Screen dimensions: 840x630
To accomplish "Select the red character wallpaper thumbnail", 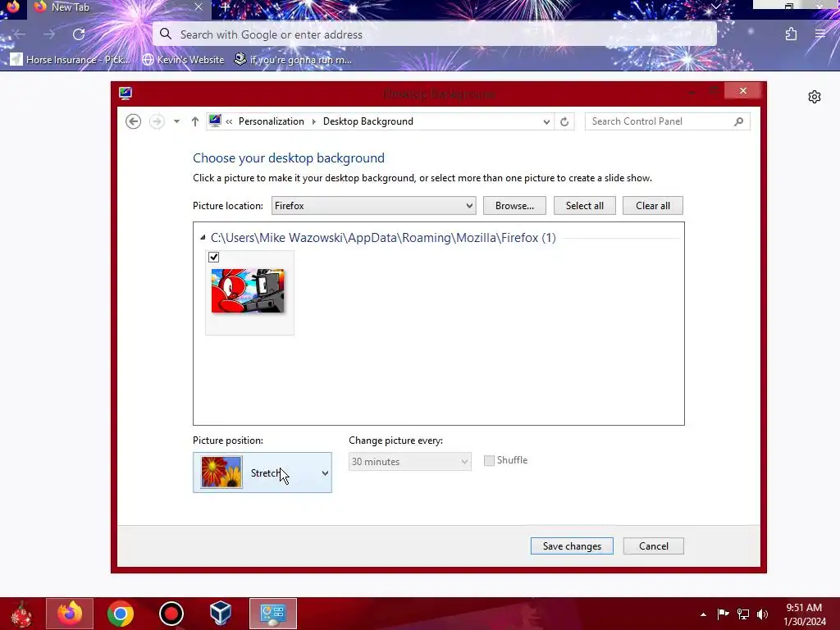I will click(248, 291).
